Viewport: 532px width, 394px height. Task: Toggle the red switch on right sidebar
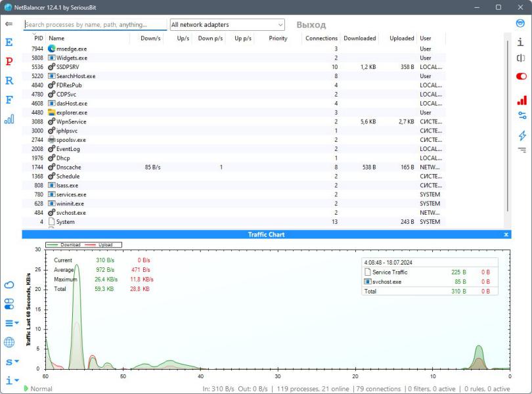(x=521, y=76)
